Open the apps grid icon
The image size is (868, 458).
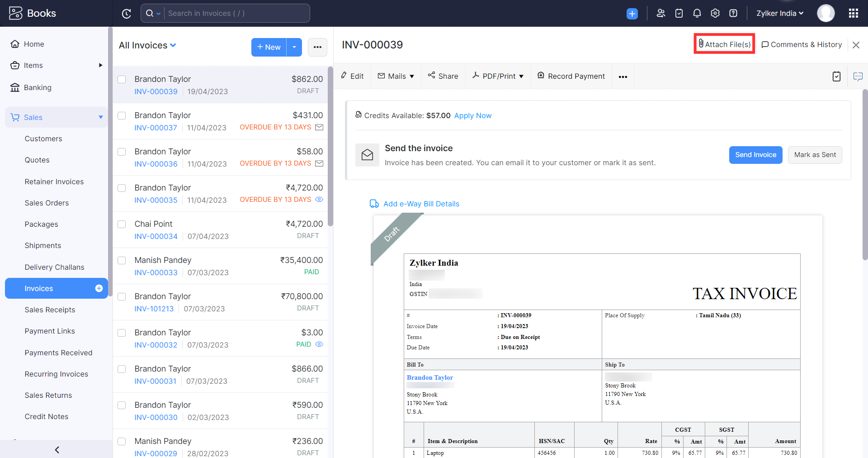click(x=853, y=13)
